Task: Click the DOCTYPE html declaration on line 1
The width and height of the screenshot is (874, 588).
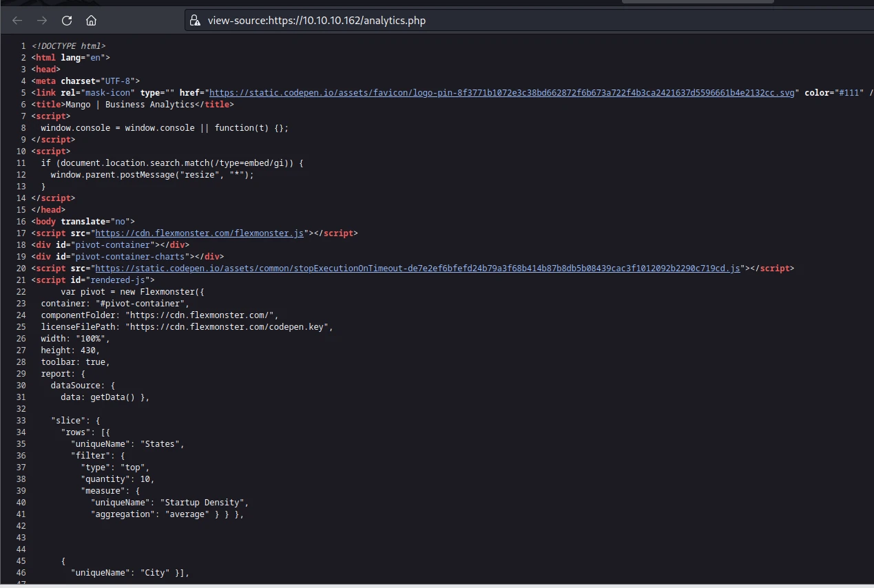Action: pos(68,45)
